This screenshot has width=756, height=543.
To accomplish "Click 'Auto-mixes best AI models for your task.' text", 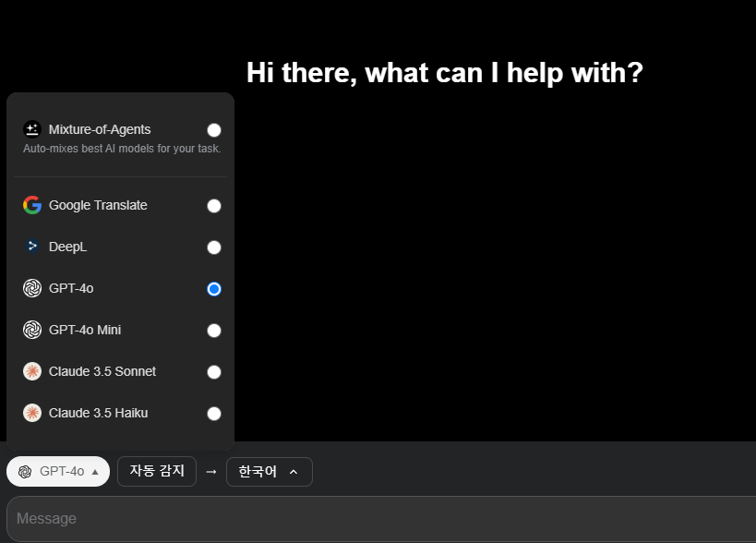I will (x=122, y=149).
